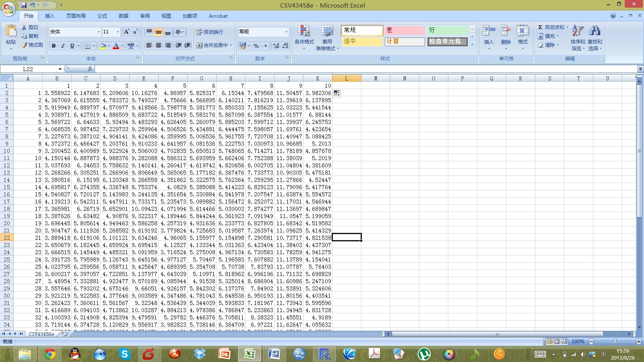Open Excel help question mark icon

tap(613, 16)
